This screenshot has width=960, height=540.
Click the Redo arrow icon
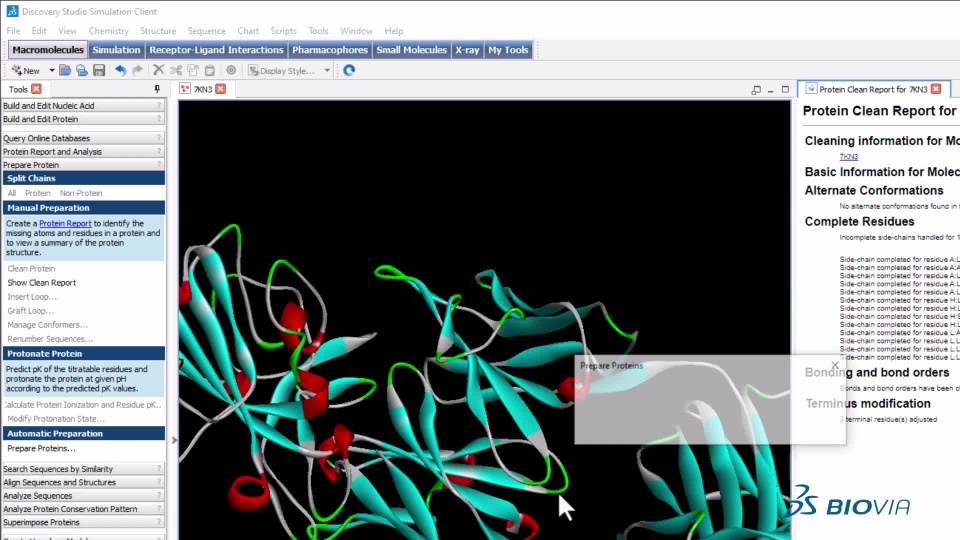138,70
